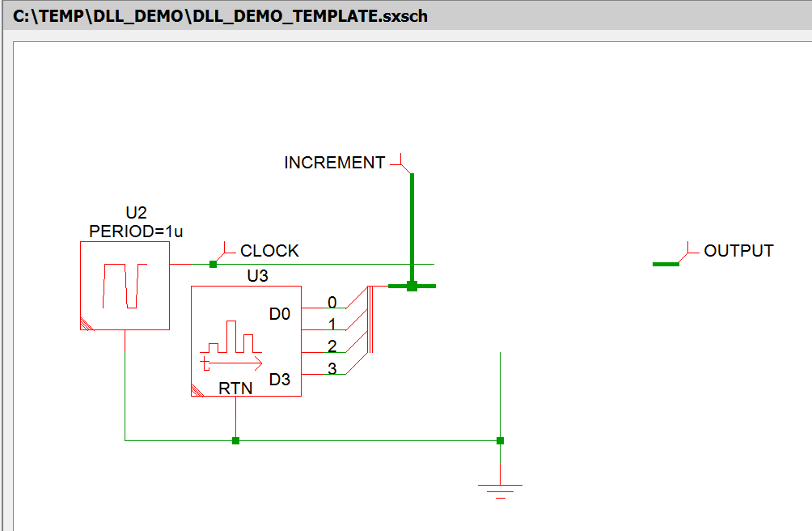The width and height of the screenshot is (812, 531).
Task: Select the wire labeled 0 from D0
Action: click(x=324, y=308)
